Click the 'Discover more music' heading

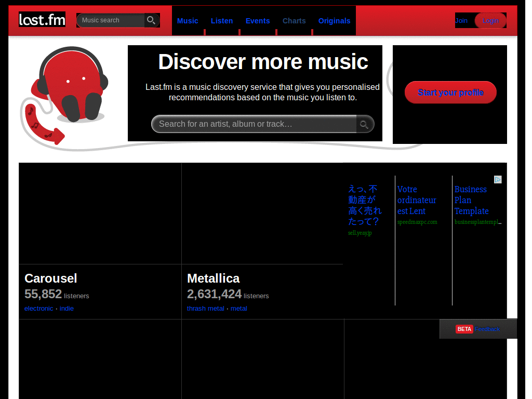tap(263, 62)
